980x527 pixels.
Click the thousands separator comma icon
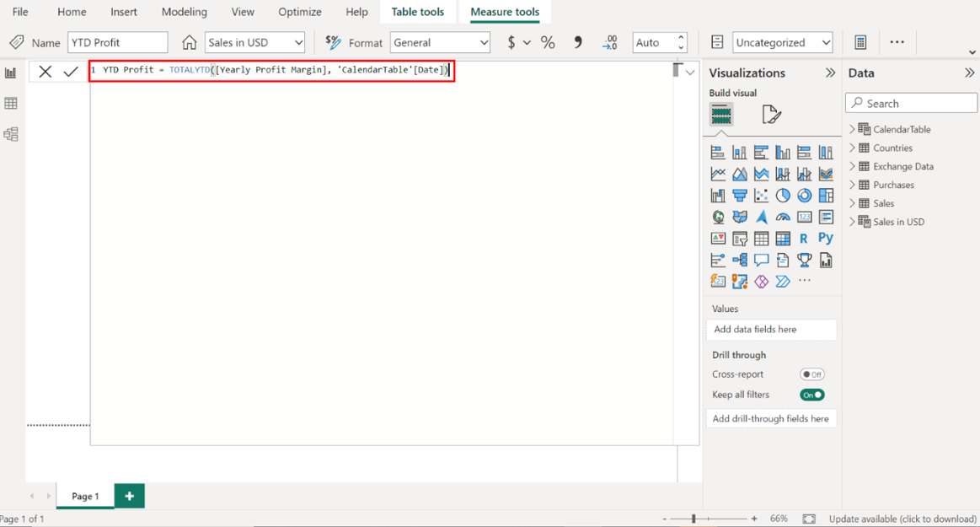tap(578, 42)
